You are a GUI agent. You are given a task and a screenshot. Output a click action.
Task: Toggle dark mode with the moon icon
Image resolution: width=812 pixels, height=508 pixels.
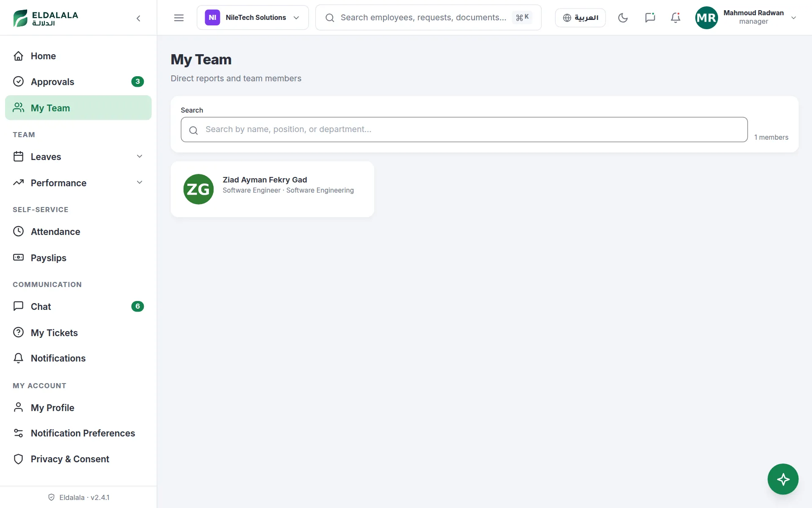pyautogui.click(x=623, y=18)
